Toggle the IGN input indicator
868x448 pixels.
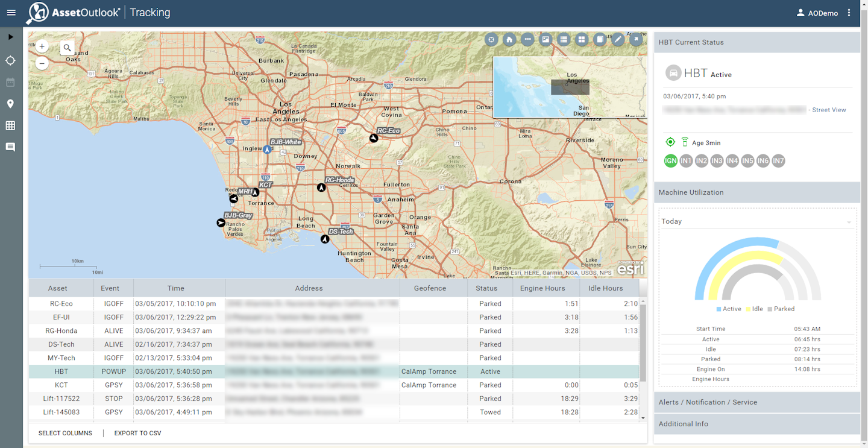(x=670, y=161)
